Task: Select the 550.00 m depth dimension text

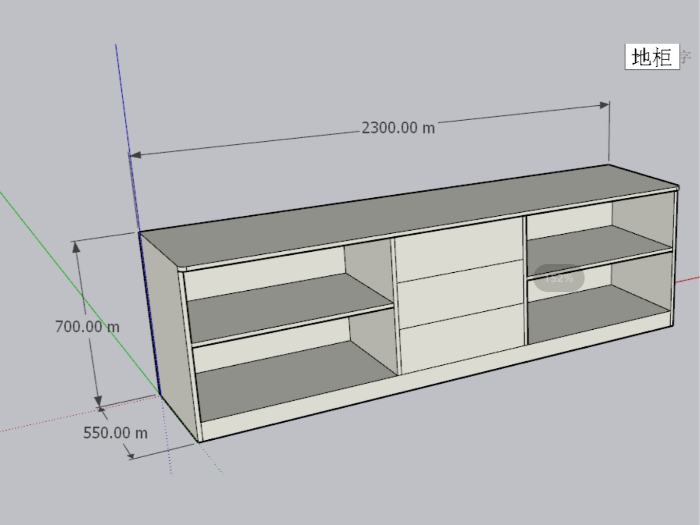Action: coord(115,433)
